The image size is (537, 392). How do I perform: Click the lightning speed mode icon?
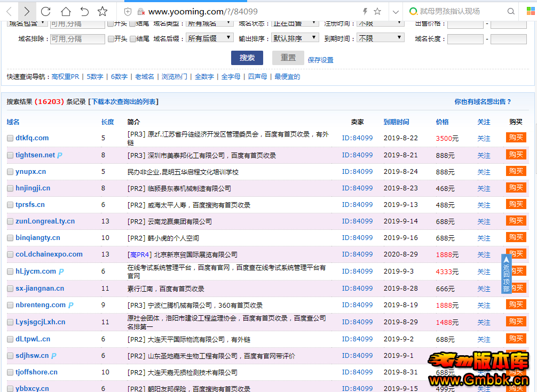tap(365, 12)
